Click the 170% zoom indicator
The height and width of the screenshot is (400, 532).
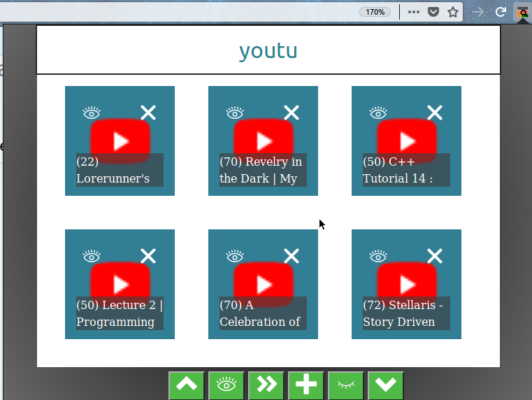375,12
